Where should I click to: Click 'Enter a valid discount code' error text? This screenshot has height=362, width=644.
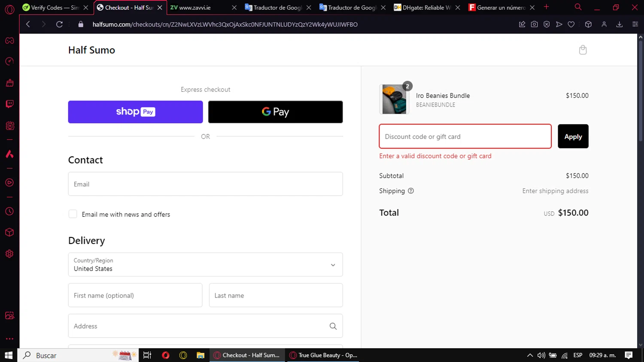point(435,156)
